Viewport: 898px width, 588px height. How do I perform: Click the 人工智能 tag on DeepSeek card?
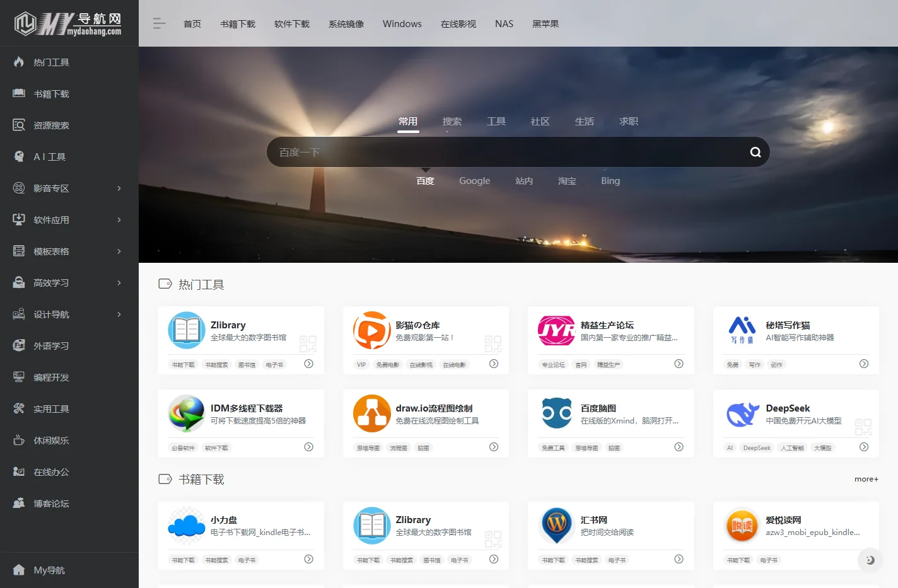click(793, 448)
